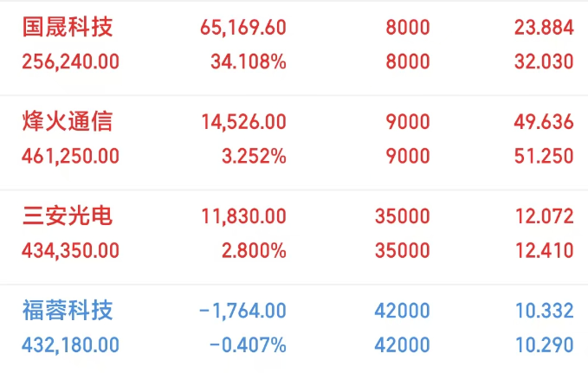The height and width of the screenshot is (373, 588).
Task: Click the 2.800% gain percentage
Action: [253, 250]
